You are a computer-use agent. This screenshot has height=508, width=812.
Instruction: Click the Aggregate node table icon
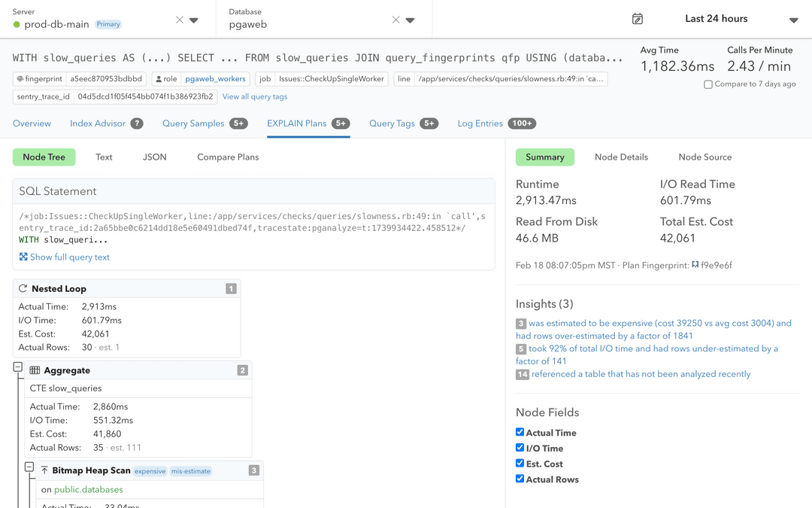pos(35,370)
